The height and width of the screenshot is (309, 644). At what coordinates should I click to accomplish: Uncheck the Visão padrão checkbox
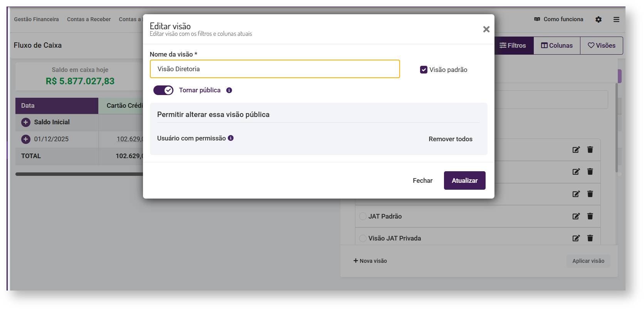click(424, 70)
